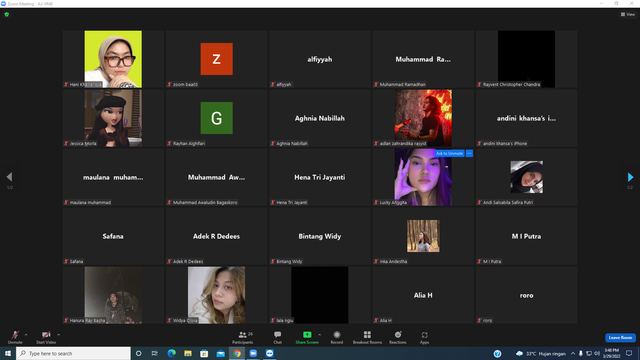640x360 pixels.
Task: Select the Alia H participant tile
Action: [423, 295]
